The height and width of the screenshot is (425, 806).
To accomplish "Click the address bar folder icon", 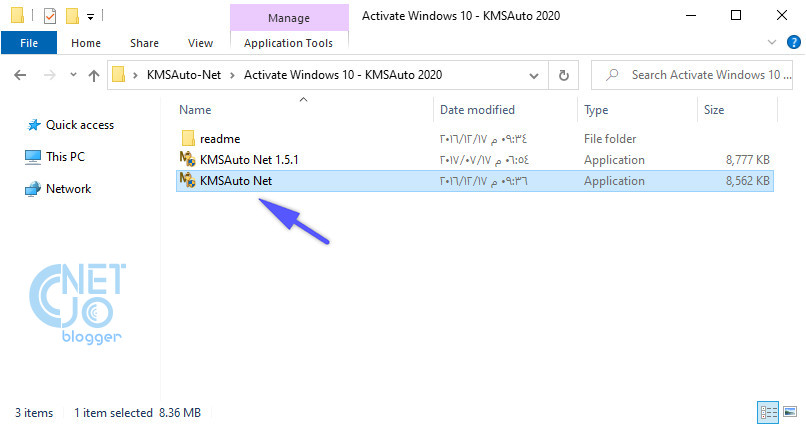I will click(x=119, y=75).
